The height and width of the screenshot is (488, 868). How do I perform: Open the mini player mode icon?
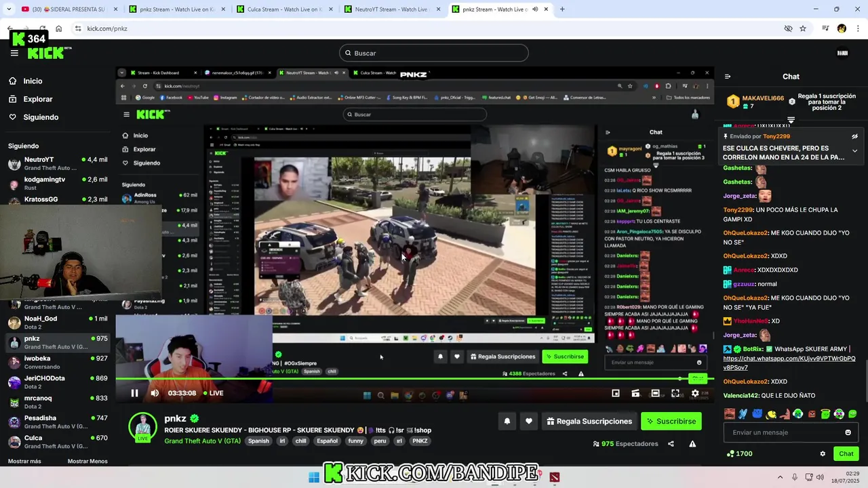616,393
